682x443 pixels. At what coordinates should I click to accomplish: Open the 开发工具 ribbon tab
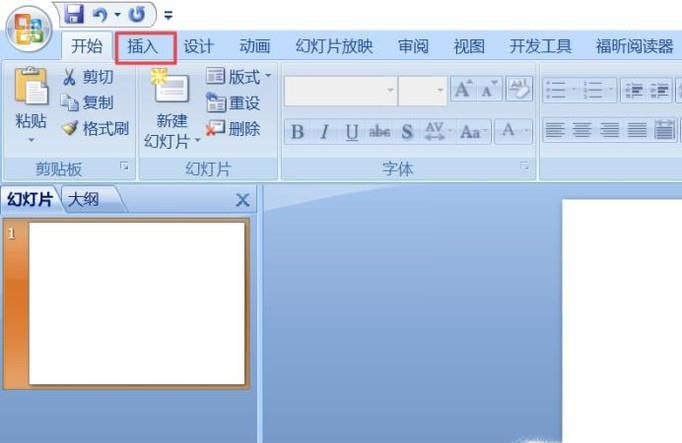tap(540, 47)
